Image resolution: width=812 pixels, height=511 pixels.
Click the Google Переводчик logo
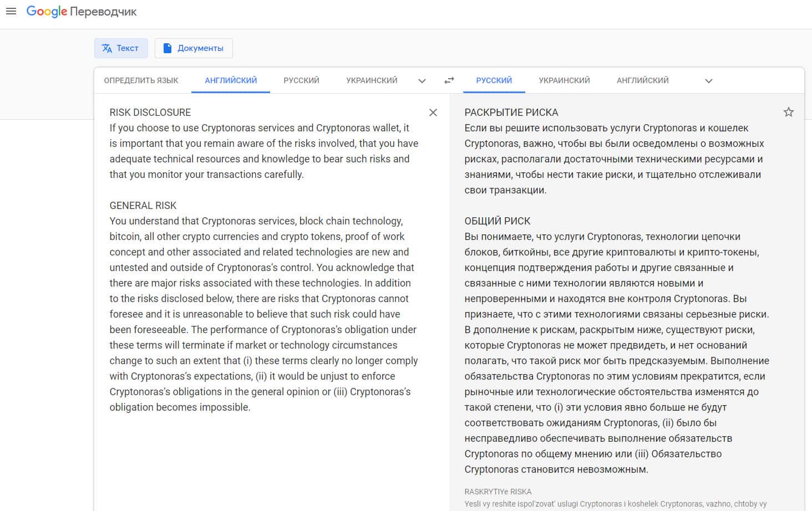[82, 12]
